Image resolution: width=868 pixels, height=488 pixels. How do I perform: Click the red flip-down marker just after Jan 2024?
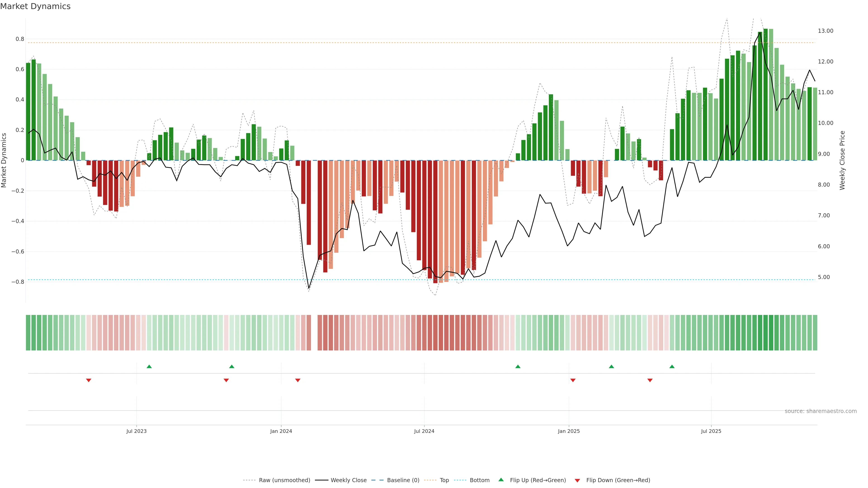coord(297,380)
